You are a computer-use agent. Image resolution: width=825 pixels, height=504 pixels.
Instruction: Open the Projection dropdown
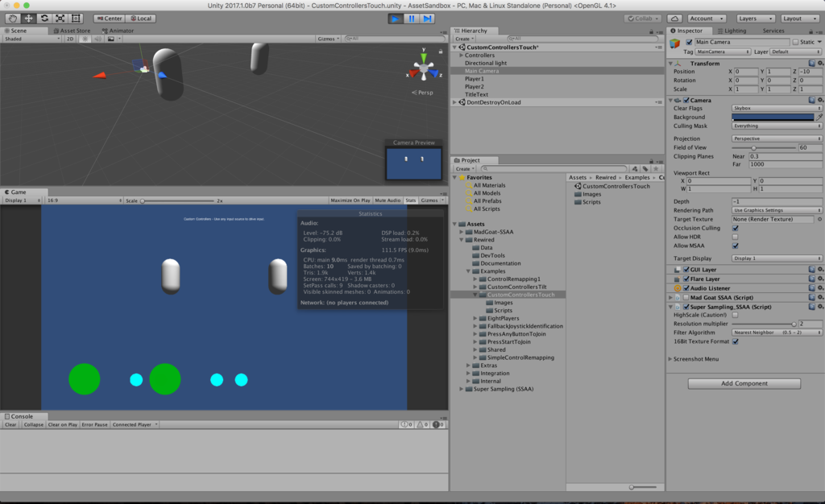pos(777,138)
